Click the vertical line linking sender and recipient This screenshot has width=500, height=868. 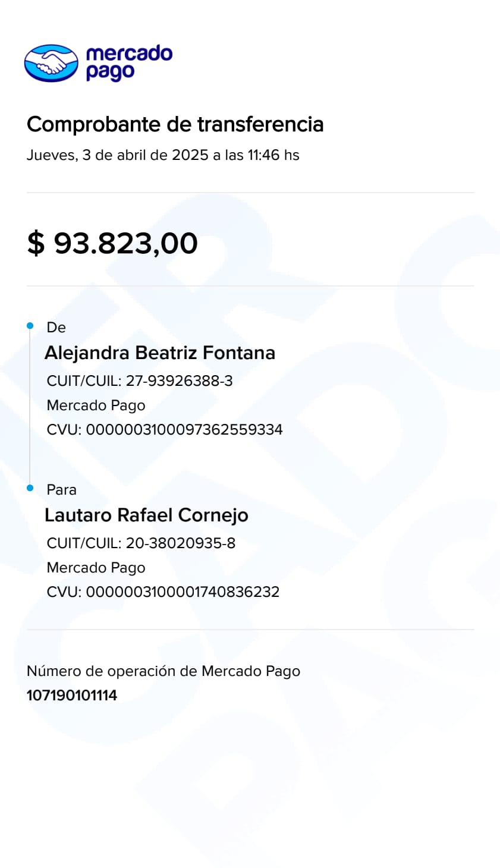tap(30, 407)
